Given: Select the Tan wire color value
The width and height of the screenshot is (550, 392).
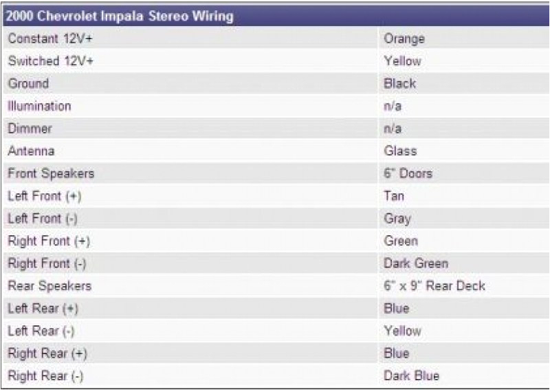Looking at the screenshot, I should [x=395, y=196].
